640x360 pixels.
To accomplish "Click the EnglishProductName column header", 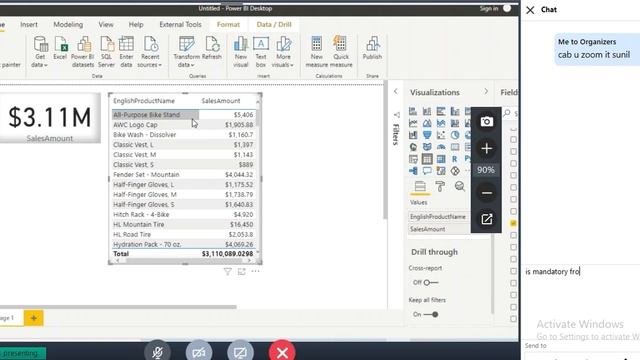I will click(144, 101).
